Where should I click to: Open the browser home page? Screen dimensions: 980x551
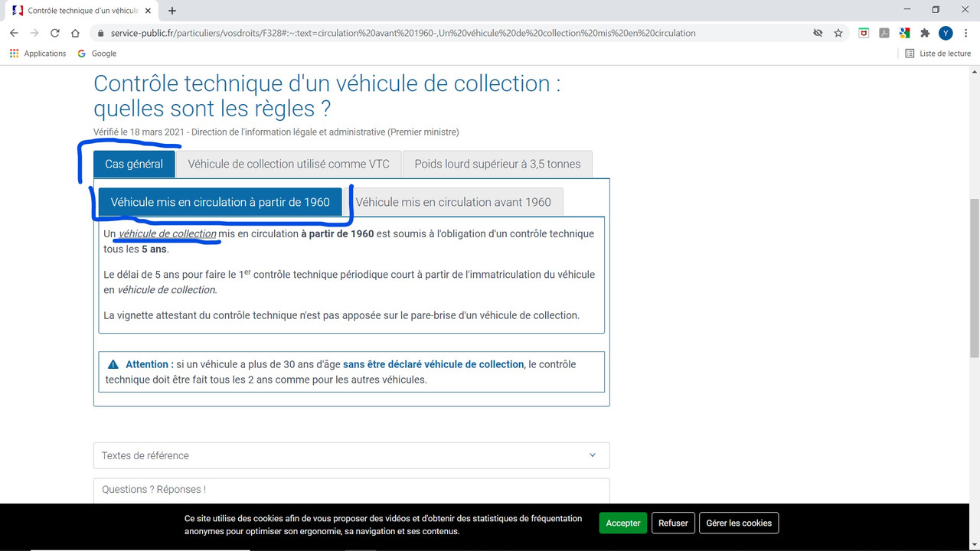coord(75,33)
